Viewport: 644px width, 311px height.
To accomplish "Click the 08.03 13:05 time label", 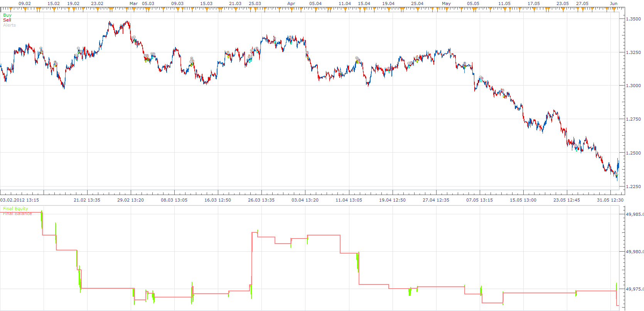I will pos(174,200).
